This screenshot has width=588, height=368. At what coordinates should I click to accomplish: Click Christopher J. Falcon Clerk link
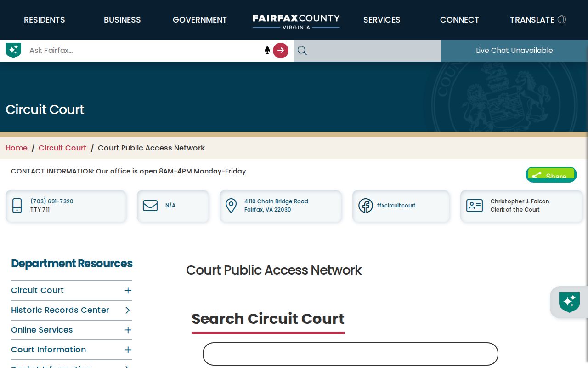[x=520, y=206]
